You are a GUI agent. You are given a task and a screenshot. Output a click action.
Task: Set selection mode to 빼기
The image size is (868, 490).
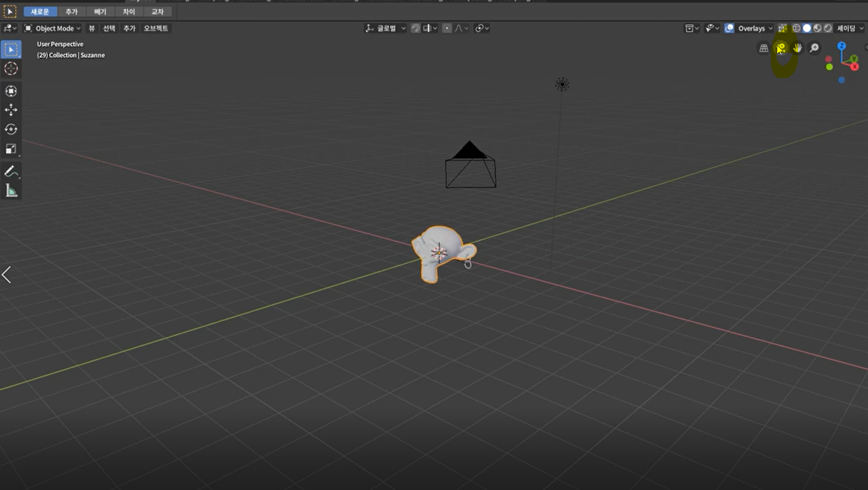pyautogui.click(x=100, y=11)
